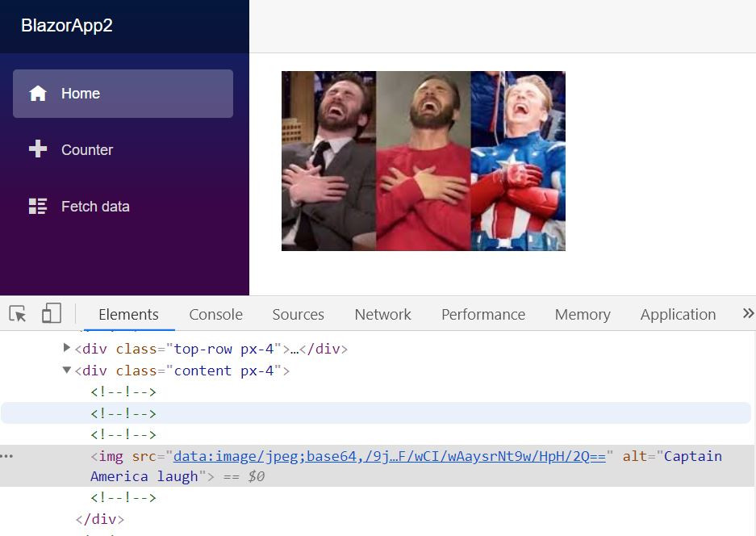Collapse the content px-4 div node
This screenshot has width=756, height=536.
[x=66, y=370]
